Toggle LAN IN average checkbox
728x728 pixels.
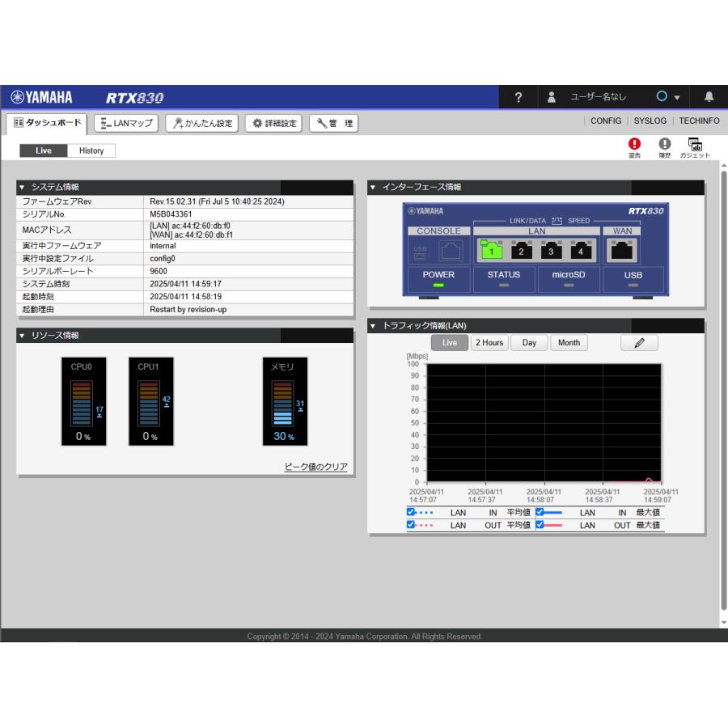411,512
